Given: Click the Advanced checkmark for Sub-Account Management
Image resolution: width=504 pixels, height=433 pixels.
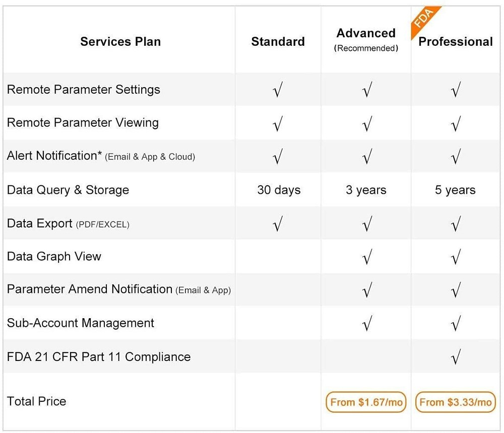Looking at the screenshot, I should [367, 323].
